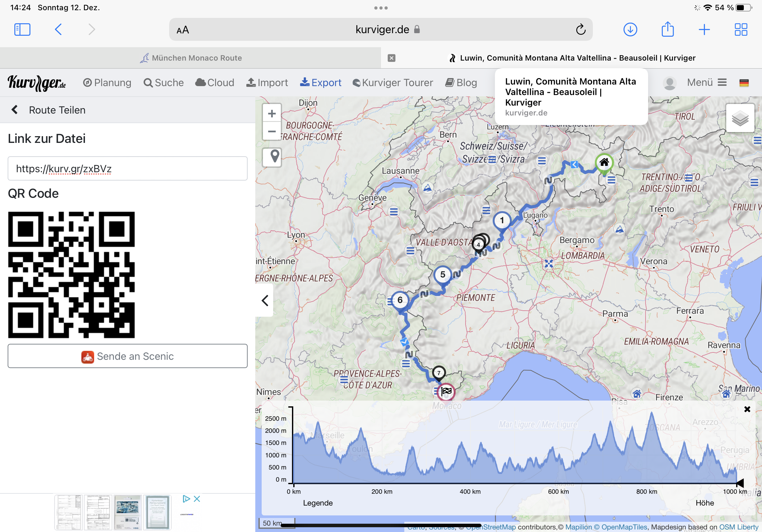Close the elevation profile panel
Screen dimensions: 762x532
click(x=747, y=409)
